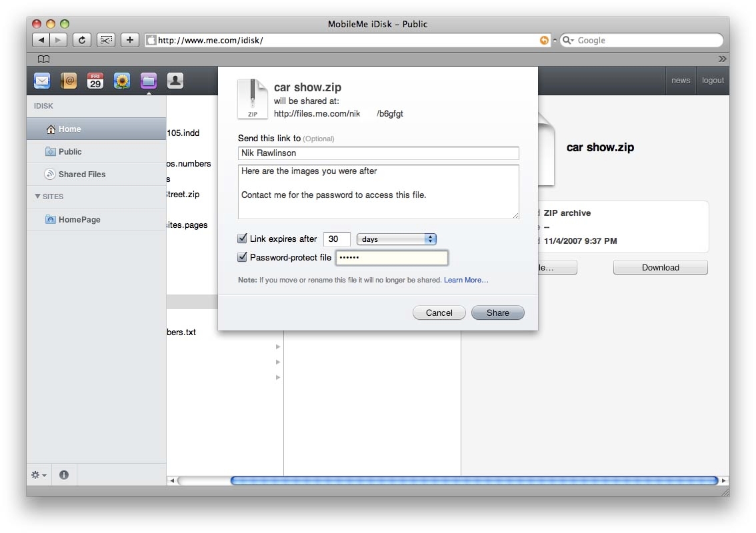
Task: Click the Share button
Action: point(497,312)
